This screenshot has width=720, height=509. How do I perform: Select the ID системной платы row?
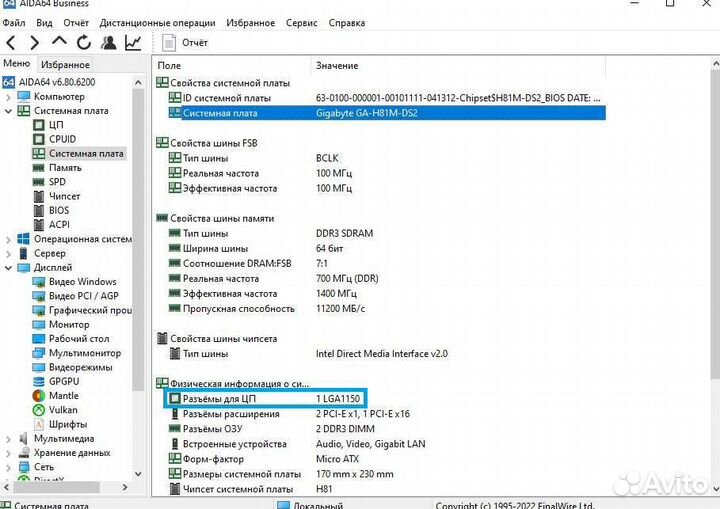click(x=387, y=98)
